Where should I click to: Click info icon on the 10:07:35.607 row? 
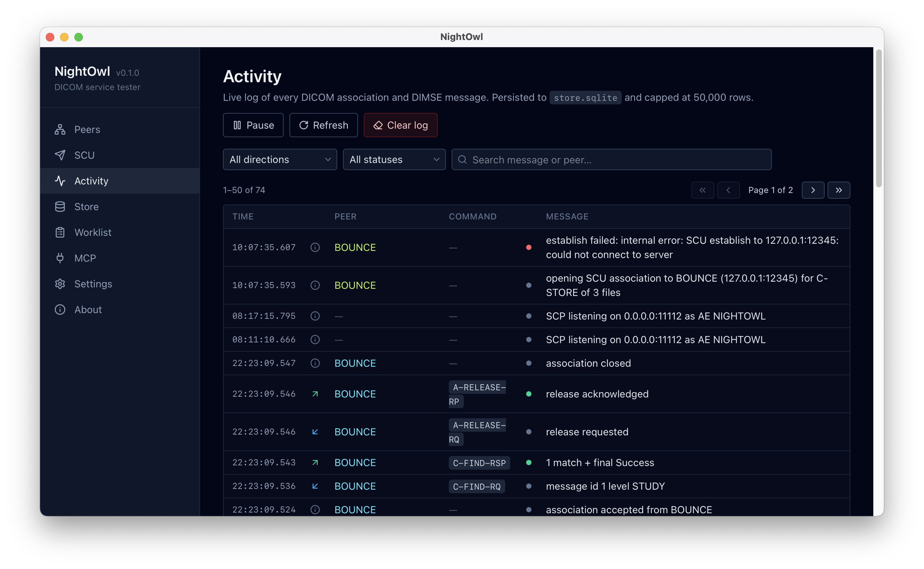point(315,247)
